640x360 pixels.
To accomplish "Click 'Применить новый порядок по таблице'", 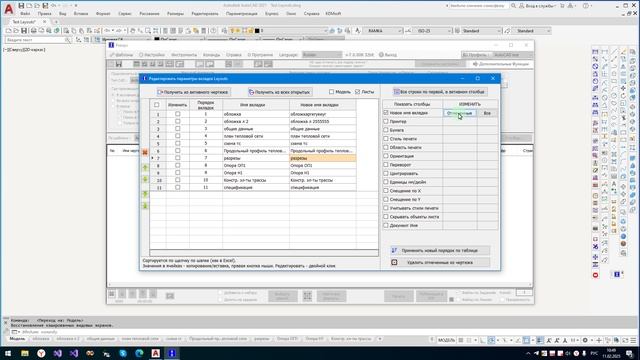I will [x=440, y=251].
